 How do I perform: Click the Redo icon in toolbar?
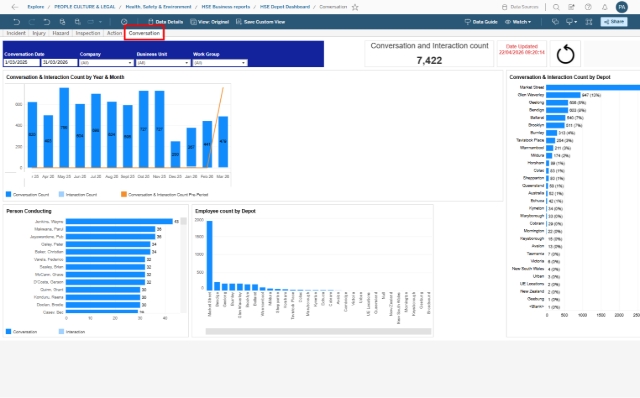point(31,22)
